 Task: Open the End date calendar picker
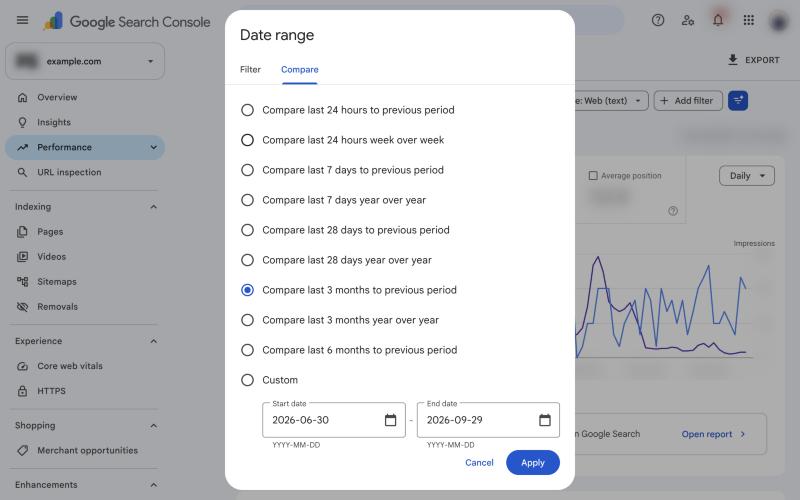click(545, 420)
